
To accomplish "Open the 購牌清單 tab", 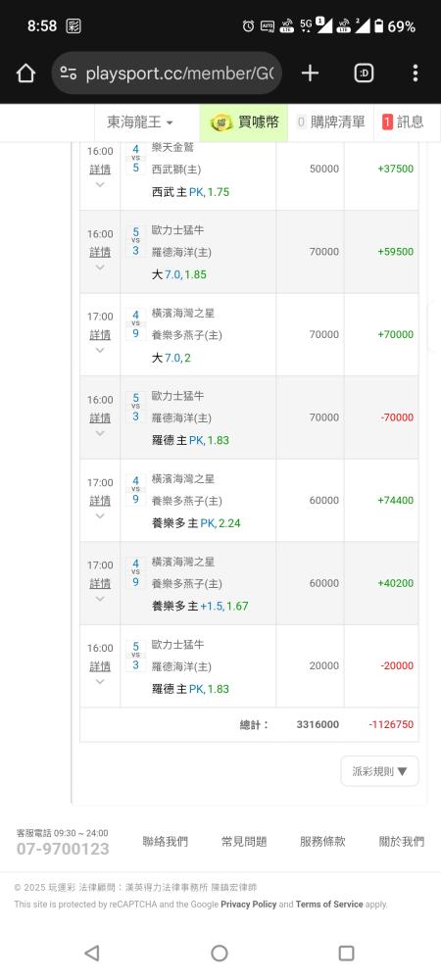I will click(x=330, y=122).
